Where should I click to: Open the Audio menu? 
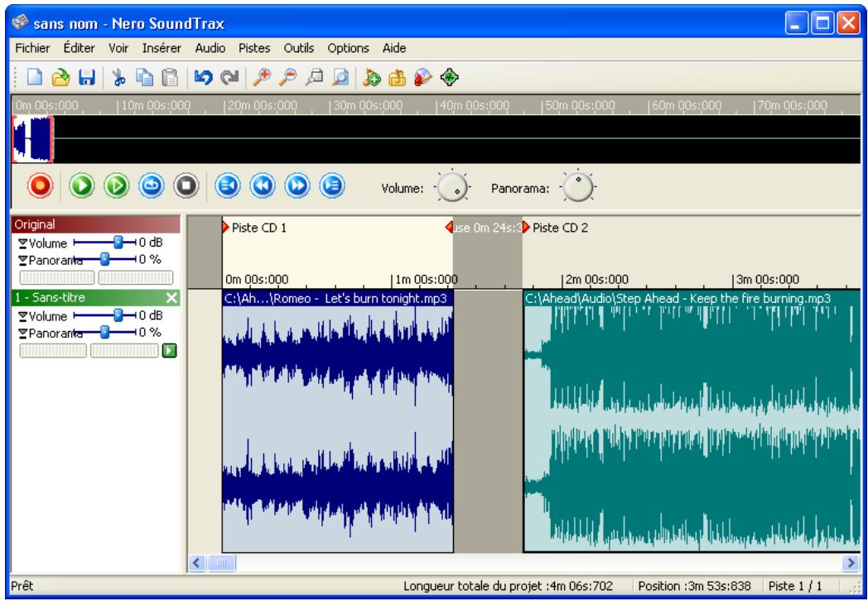pyautogui.click(x=210, y=48)
